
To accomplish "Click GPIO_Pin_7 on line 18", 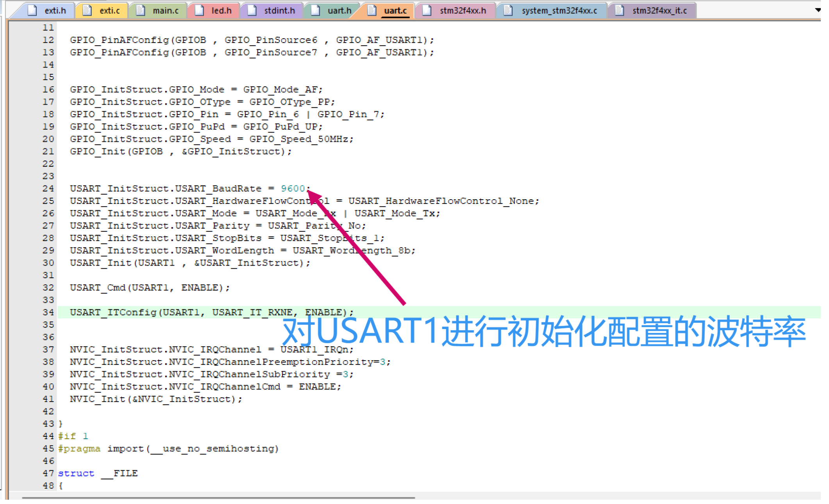I will (348, 114).
